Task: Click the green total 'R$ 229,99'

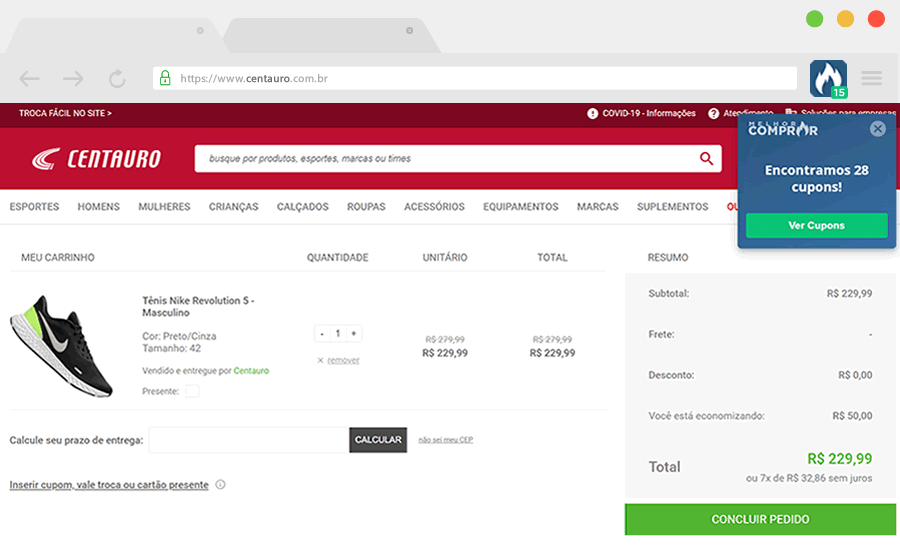Action: point(839,458)
